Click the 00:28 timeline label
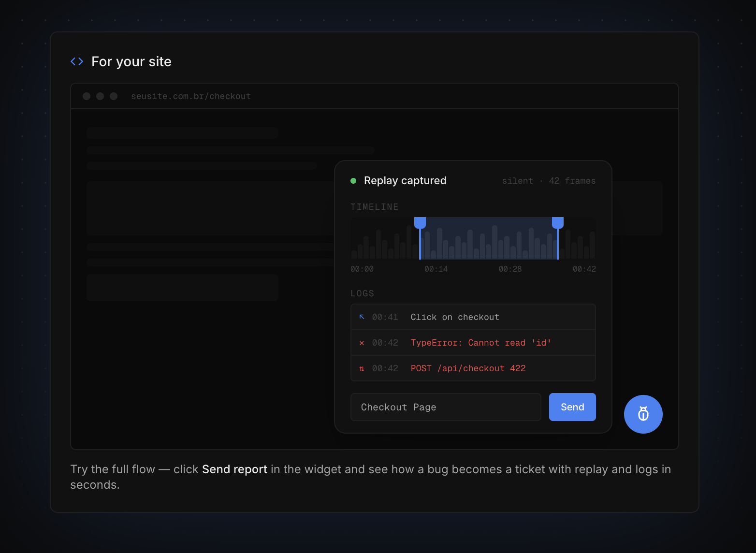Viewport: 756px width, 553px height. (510, 269)
